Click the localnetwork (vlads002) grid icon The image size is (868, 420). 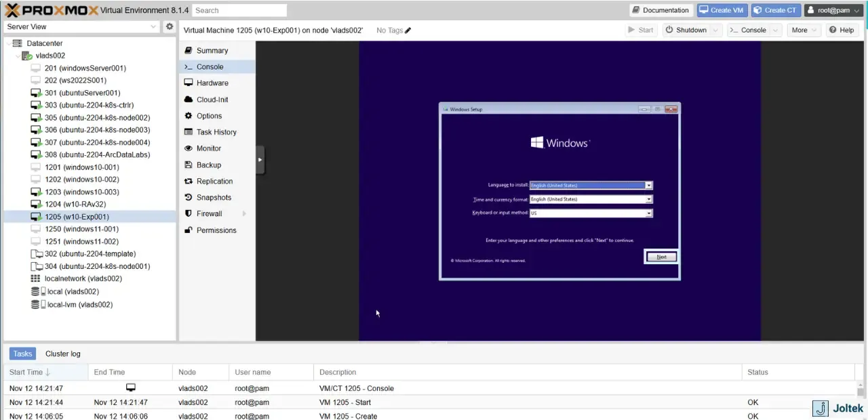click(35, 278)
